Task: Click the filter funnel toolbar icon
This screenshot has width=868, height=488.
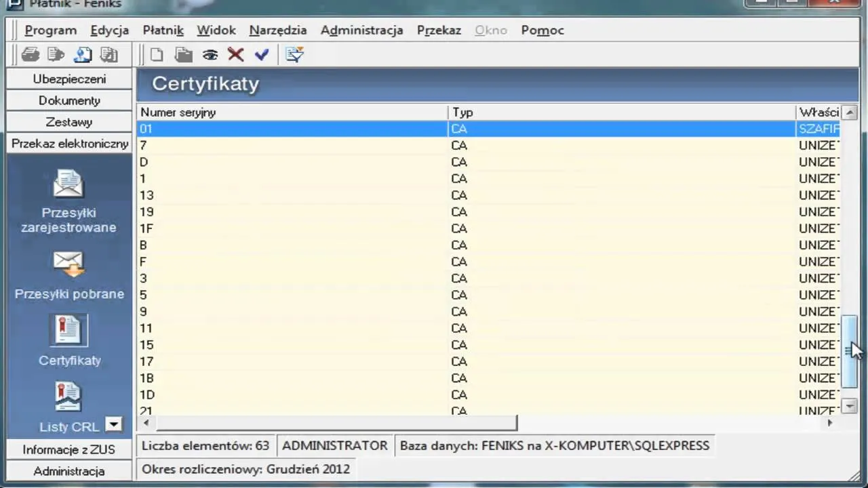Action: pos(294,55)
